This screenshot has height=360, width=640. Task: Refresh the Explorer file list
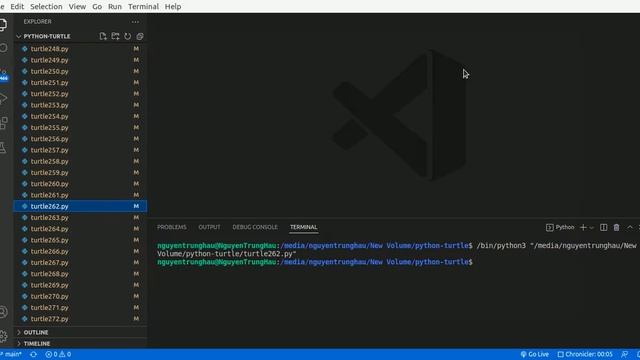tap(128, 36)
